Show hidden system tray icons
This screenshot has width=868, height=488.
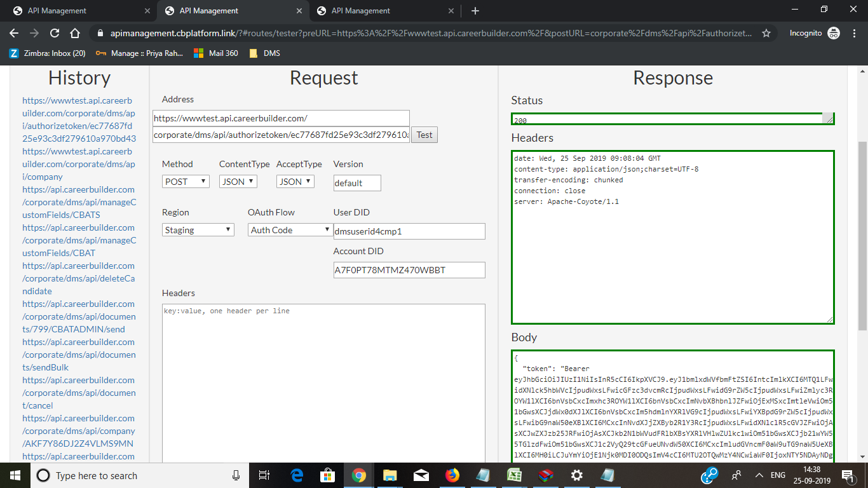click(759, 475)
